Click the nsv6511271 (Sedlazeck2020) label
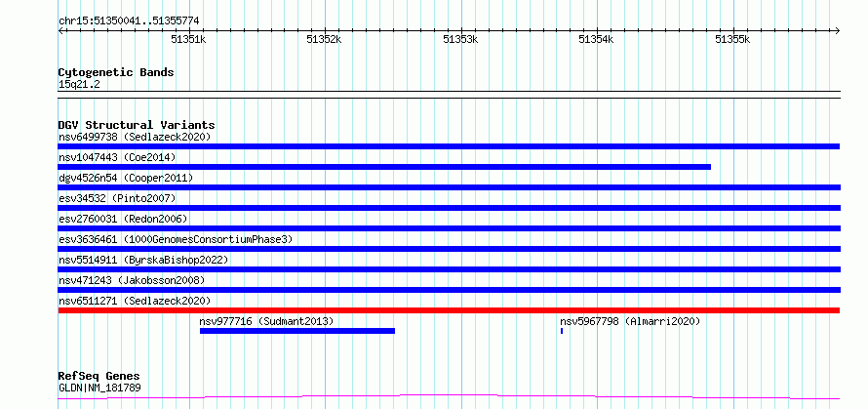 tap(135, 301)
